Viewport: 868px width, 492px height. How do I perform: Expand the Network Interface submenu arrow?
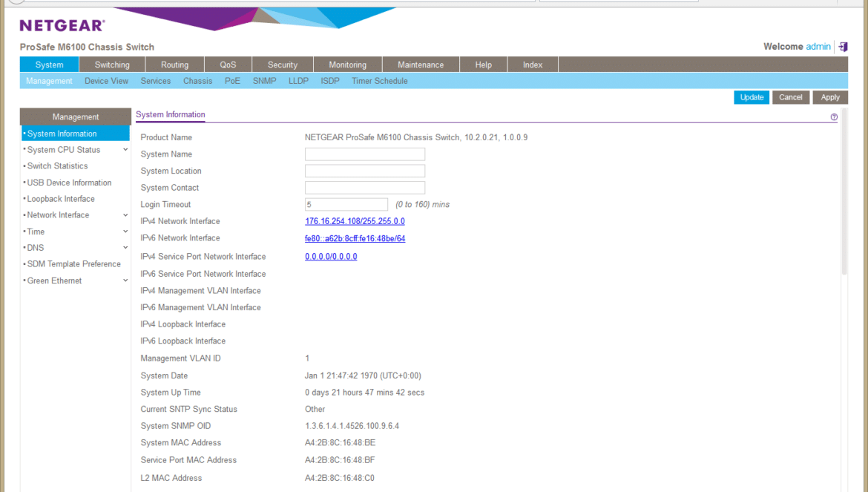point(125,214)
